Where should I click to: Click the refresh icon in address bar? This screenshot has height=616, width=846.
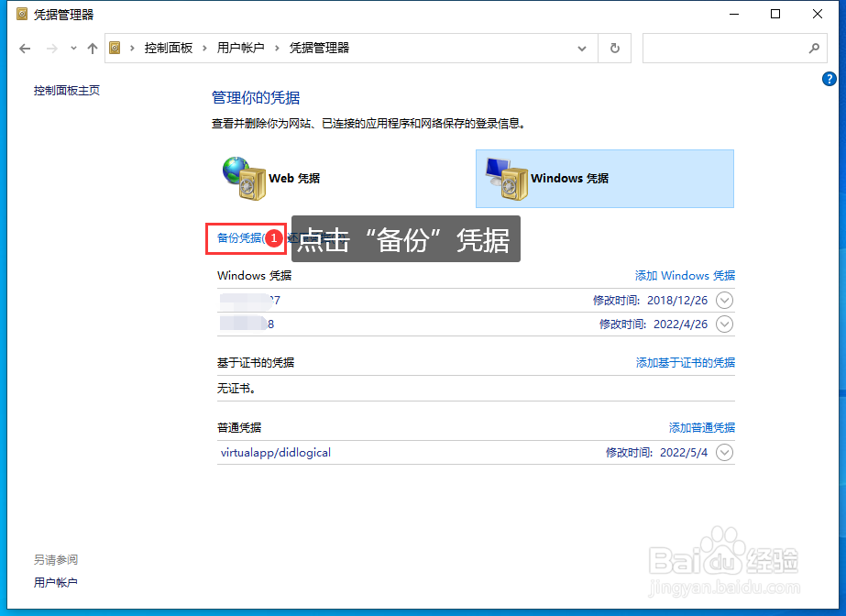613,48
